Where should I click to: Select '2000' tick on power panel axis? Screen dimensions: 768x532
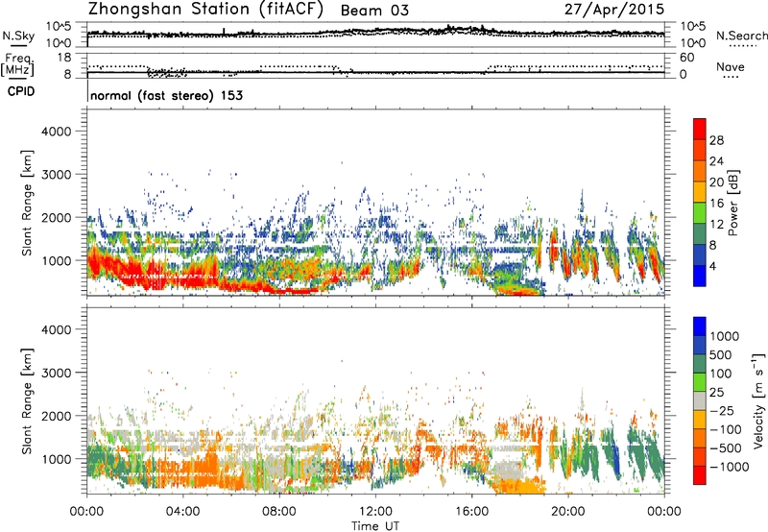[57, 217]
